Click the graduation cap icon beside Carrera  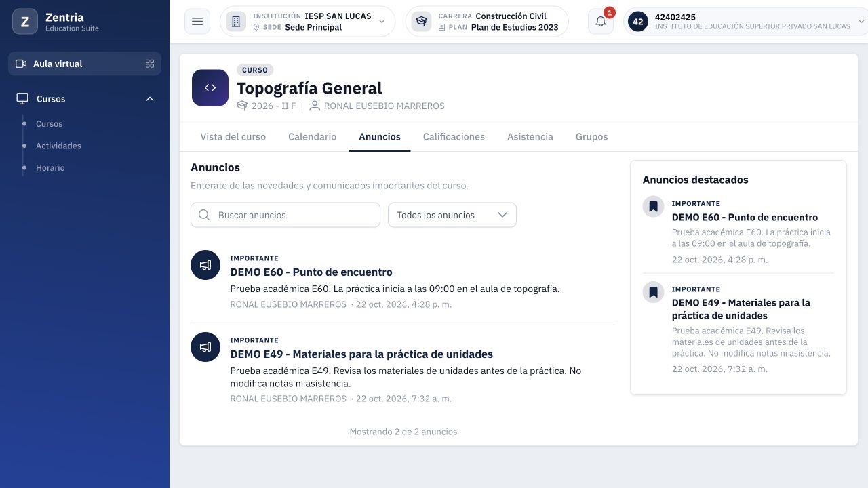click(422, 22)
